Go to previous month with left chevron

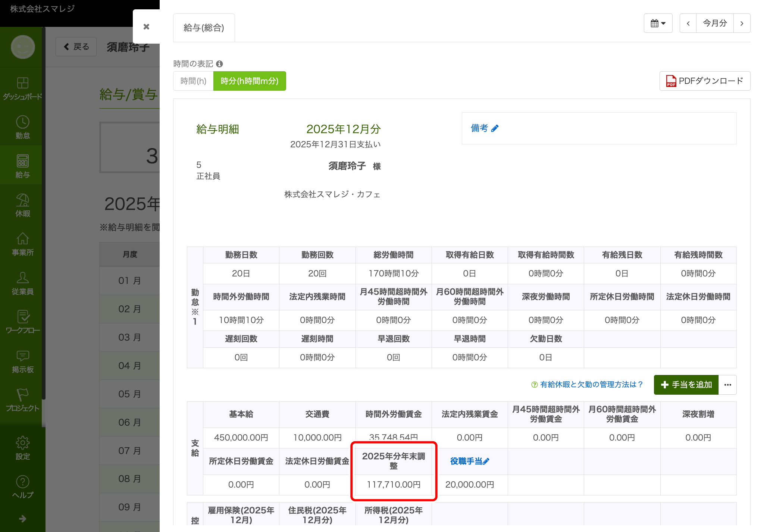pos(688,23)
